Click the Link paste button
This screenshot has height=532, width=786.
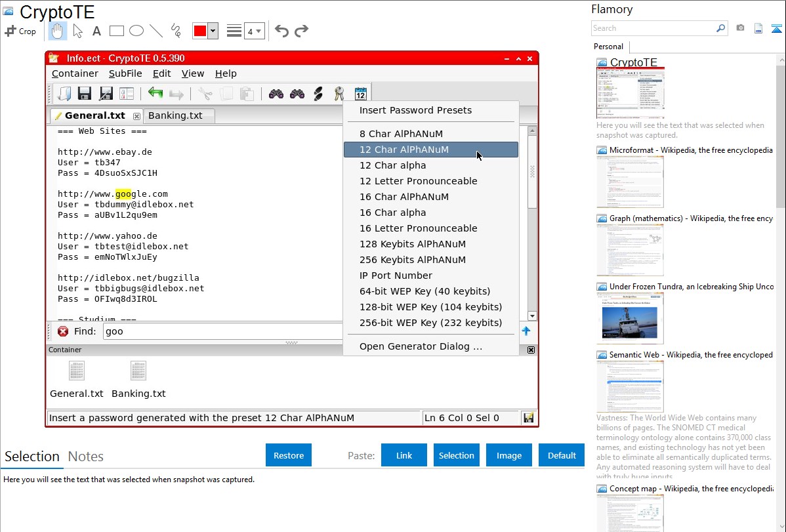click(404, 455)
